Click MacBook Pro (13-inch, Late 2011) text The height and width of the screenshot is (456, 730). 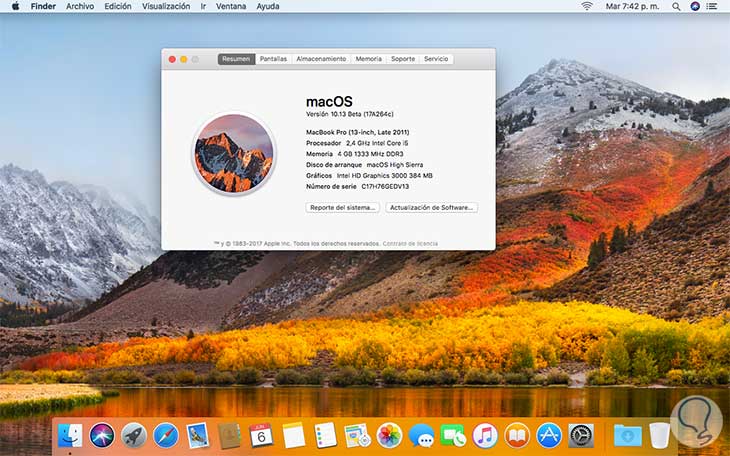click(x=358, y=132)
